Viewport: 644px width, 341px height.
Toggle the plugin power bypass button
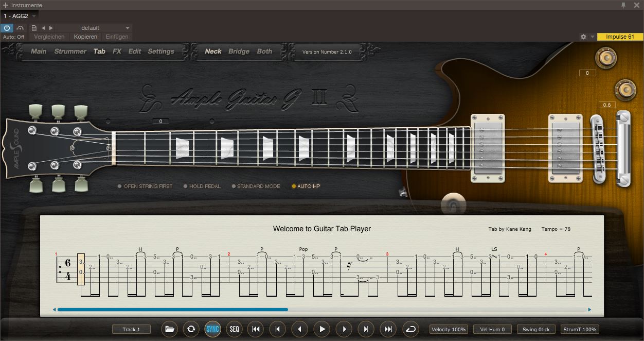pos(7,28)
